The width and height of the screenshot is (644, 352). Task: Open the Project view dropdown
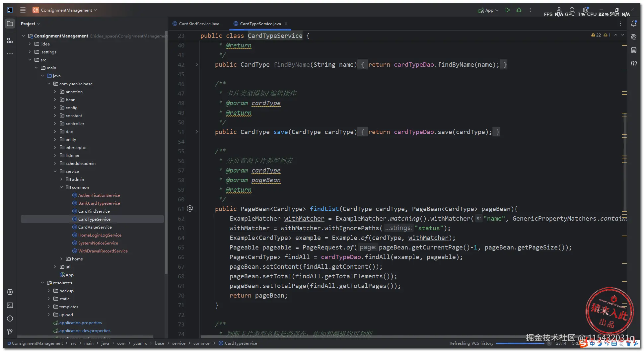coord(30,24)
